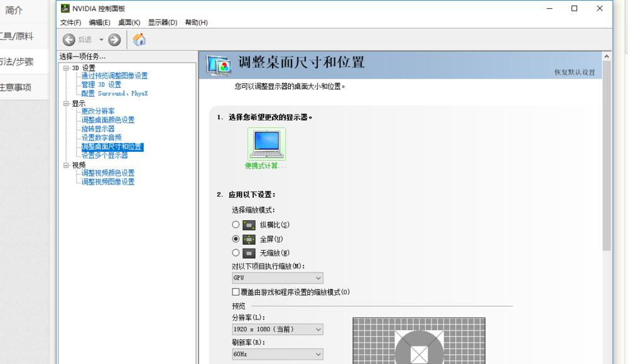
Task: Select 纵横比 radio button
Action: [235, 225]
